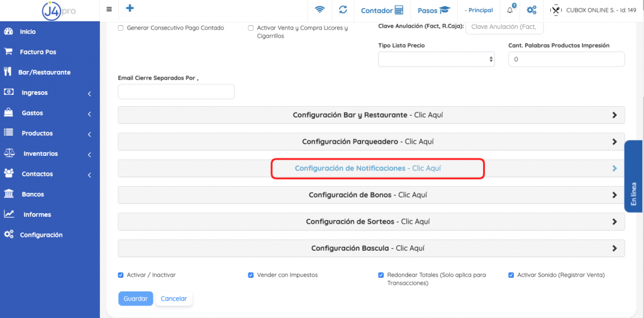Click the Email Cierre input field
This screenshot has width=644, height=318.
click(176, 92)
